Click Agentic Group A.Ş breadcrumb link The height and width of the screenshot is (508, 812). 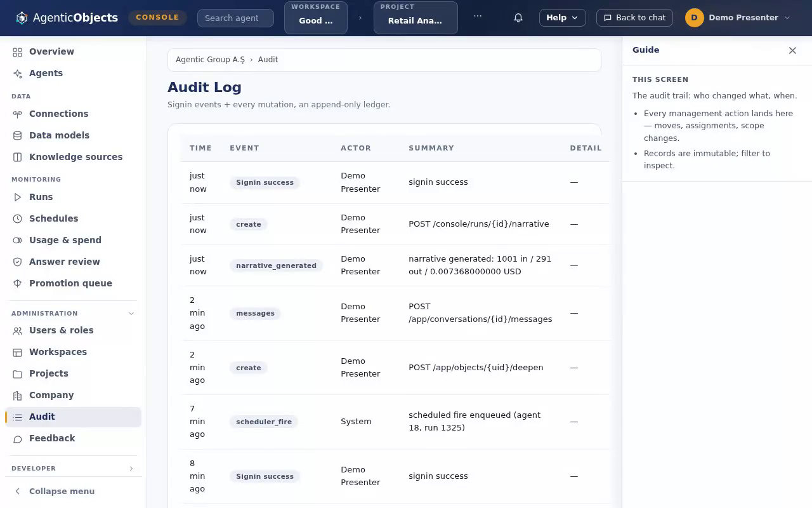(x=210, y=60)
